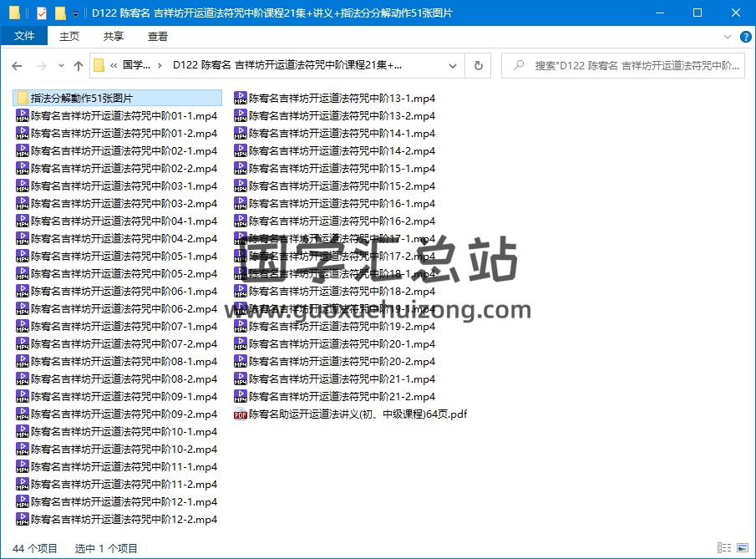The width and height of the screenshot is (756, 559).
Task: Open the recent locations dropdown arrow
Action: (x=61, y=66)
